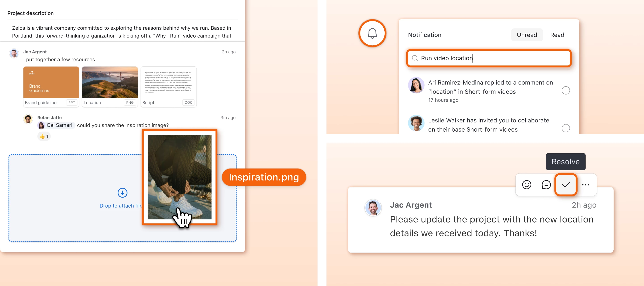
Task: Click the notification bell icon
Action: [372, 33]
